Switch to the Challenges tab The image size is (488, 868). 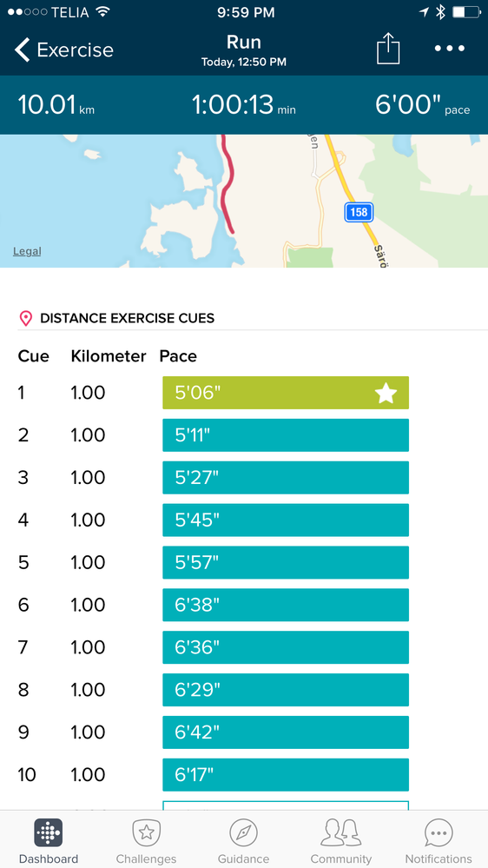[x=146, y=841]
